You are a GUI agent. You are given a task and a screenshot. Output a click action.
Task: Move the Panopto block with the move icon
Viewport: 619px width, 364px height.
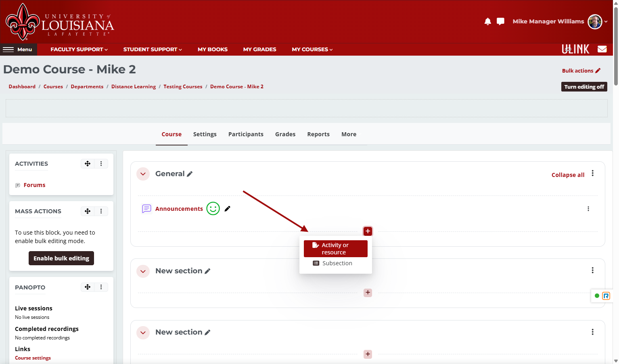pos(88,287)
